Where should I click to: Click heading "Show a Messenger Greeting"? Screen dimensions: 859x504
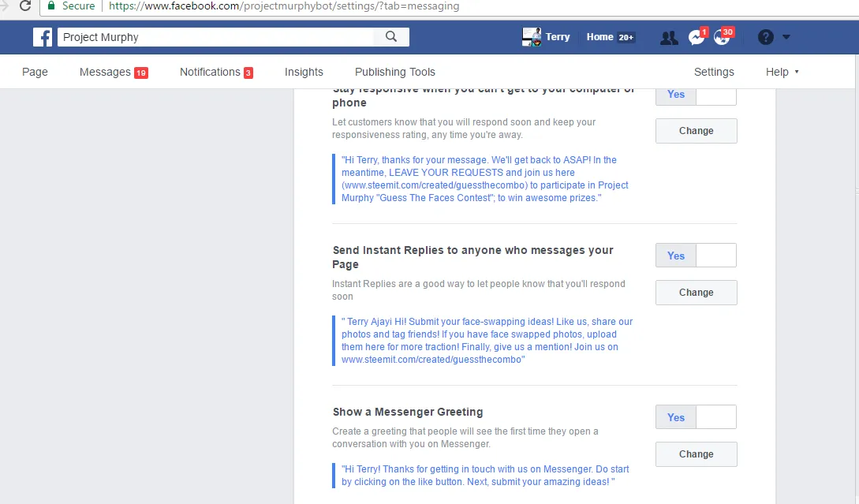pyautogui.click(x=408, y=412)
